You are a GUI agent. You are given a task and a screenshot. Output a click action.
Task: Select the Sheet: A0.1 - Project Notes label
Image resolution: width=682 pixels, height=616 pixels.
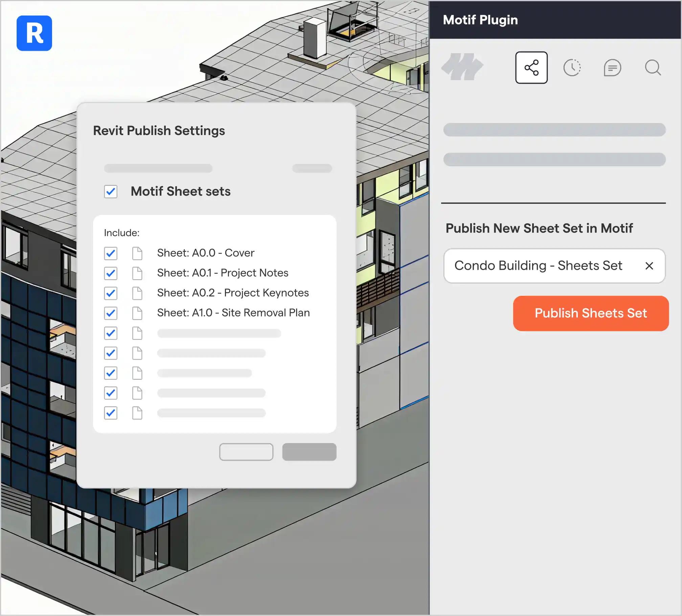tap(223, 273)
